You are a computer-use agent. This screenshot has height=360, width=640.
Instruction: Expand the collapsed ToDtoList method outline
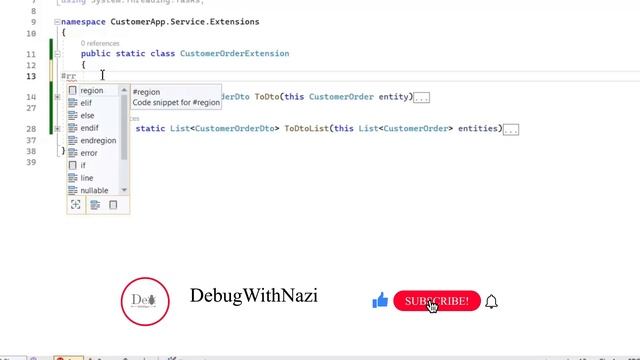click(57, 129)
